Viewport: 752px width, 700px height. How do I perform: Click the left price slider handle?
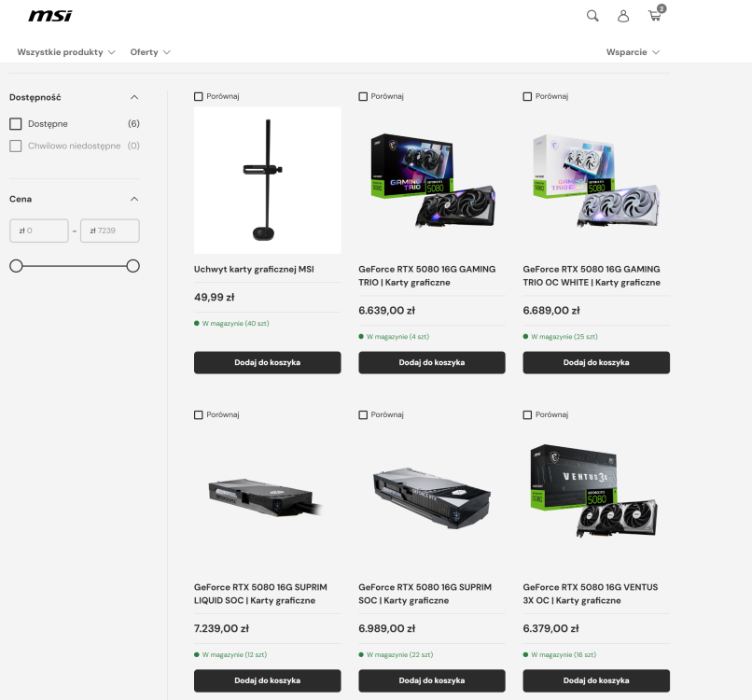(16, 266)
